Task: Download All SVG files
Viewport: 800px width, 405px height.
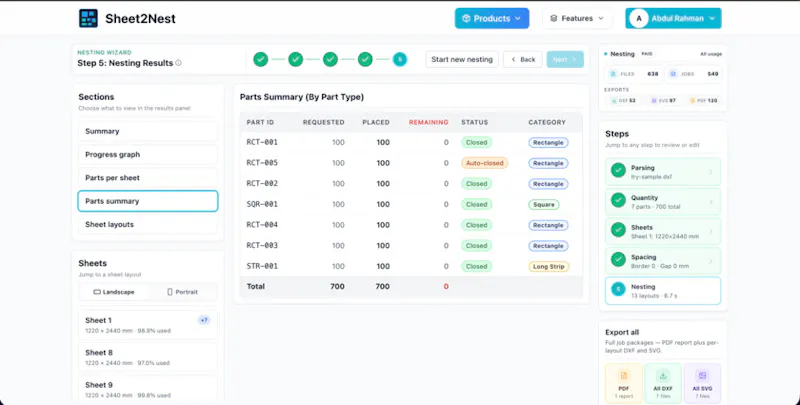Action: tap(702, 384)
